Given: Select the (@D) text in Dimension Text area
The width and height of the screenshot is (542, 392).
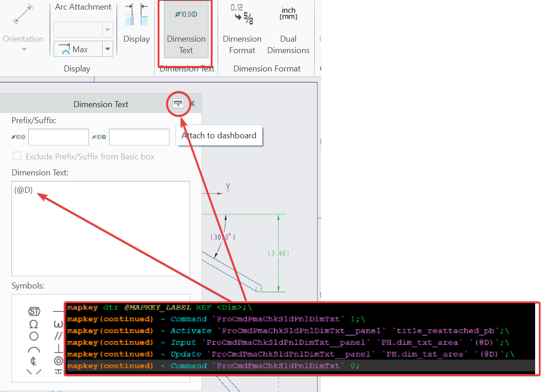Looking at the screenshot, I should point(23,190).
